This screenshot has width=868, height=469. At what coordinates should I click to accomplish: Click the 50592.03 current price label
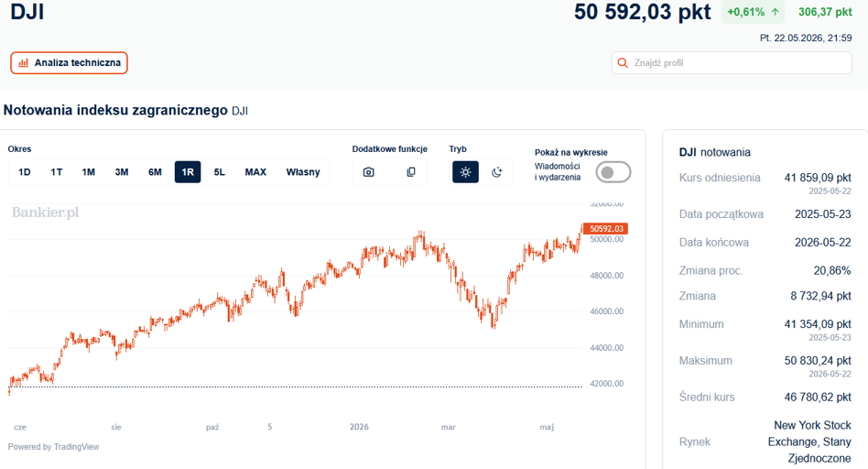tap(605, 229)
